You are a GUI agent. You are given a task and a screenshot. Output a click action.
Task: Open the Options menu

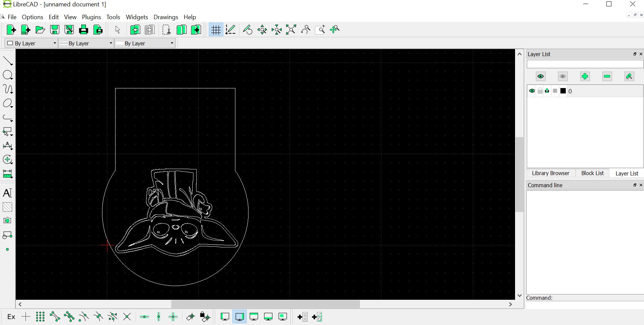click(33, 17)
